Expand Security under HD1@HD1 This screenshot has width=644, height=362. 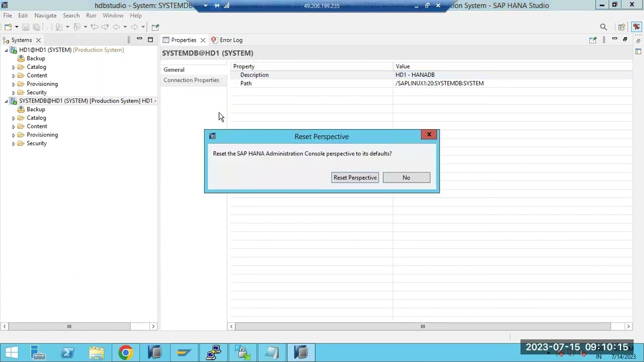click(x=14, y=93)
